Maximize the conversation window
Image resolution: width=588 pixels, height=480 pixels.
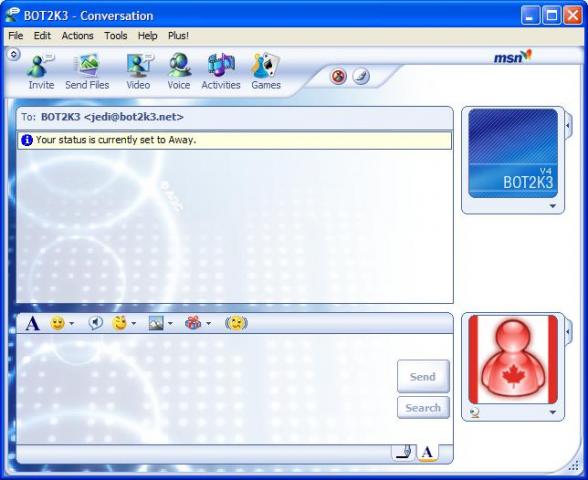552,15
